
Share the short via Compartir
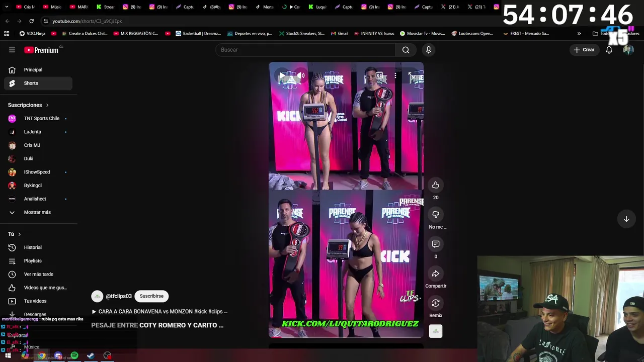click(436, 274)
